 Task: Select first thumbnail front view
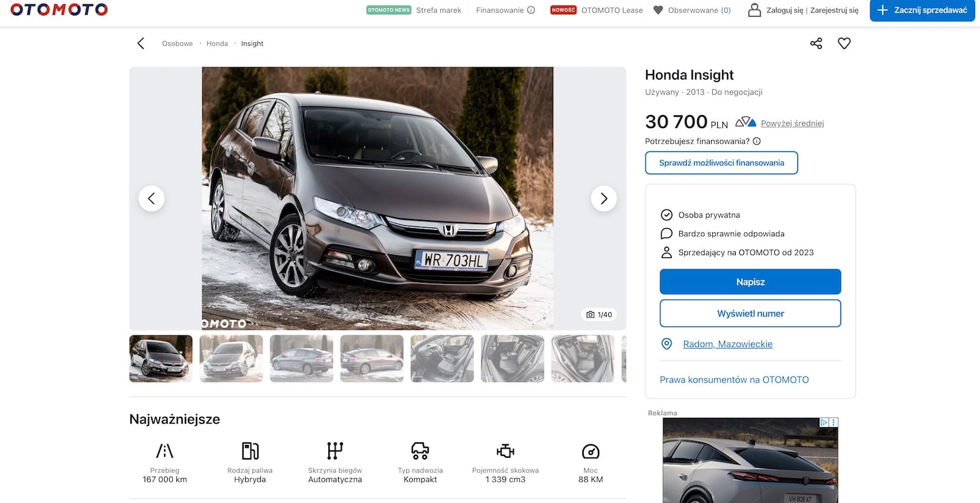tap(160, 359)
